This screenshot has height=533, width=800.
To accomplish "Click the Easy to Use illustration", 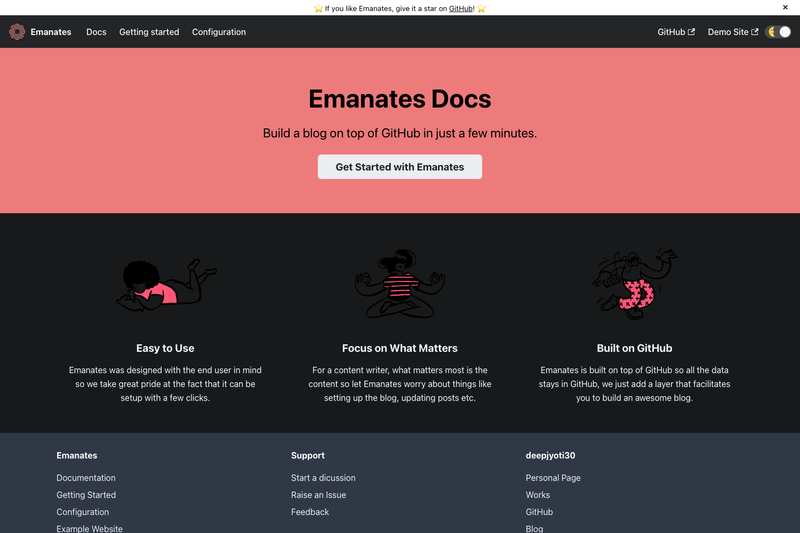I will pyautogui.click(x=165, y=285).
